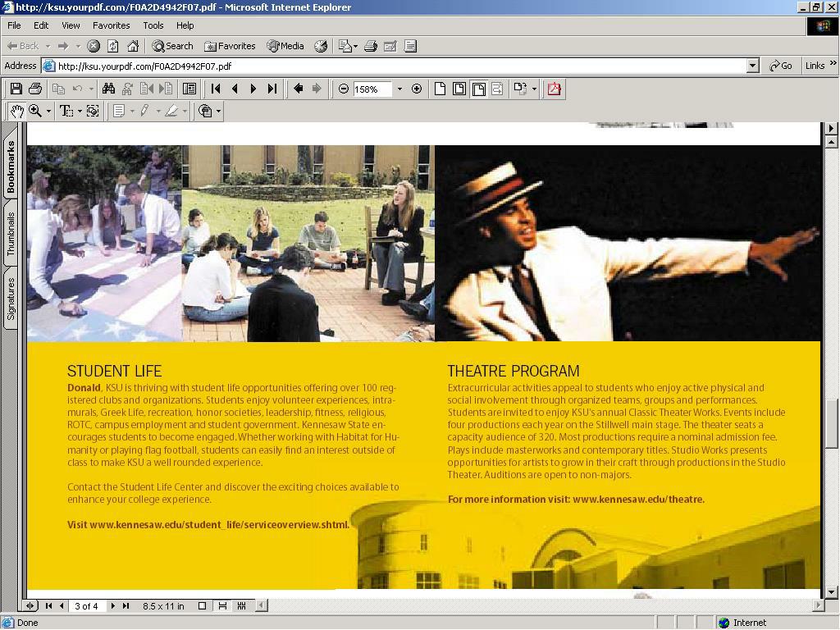Go to previous page in Acrobat toolbar
Viewport: 840px width, 630px height.
235,89
